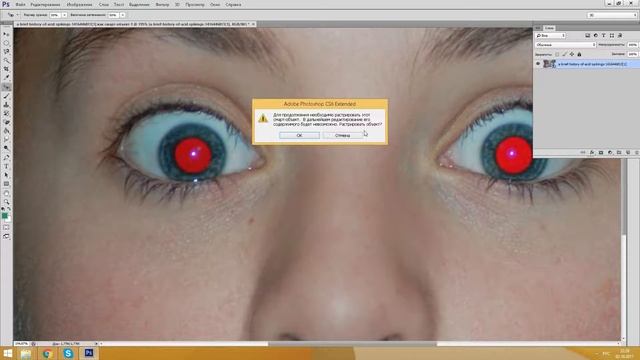Select the Zoom tool
Viewport: 640px width, 360px height.
pyautogui.click(x=6, y=202)
